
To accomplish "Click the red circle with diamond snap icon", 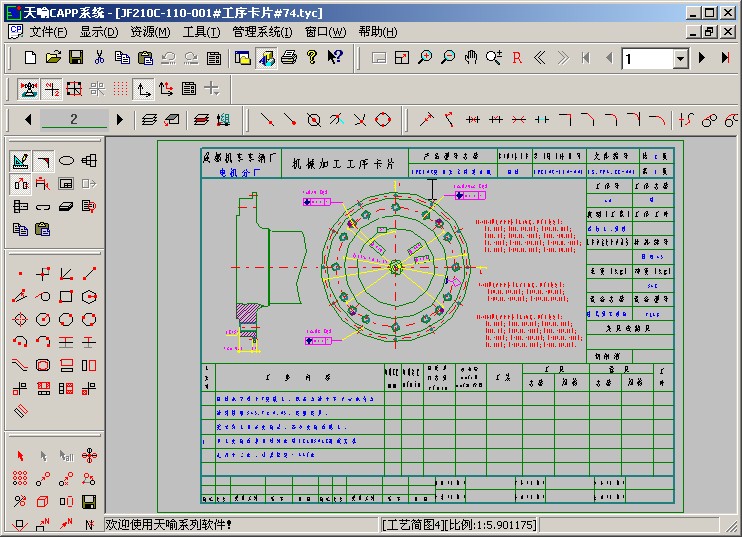I will point(383,120).
